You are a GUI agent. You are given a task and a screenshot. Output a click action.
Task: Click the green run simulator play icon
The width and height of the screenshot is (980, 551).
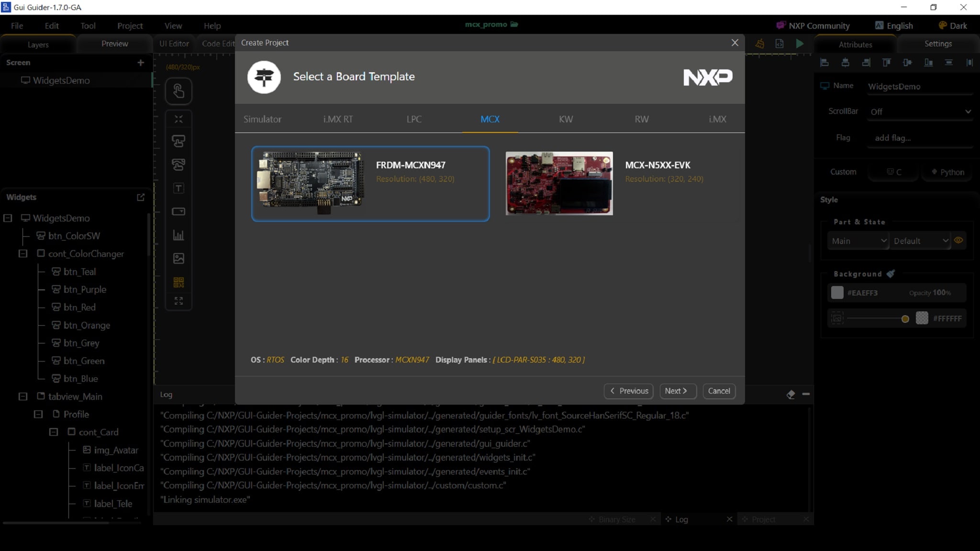point(800,44)
